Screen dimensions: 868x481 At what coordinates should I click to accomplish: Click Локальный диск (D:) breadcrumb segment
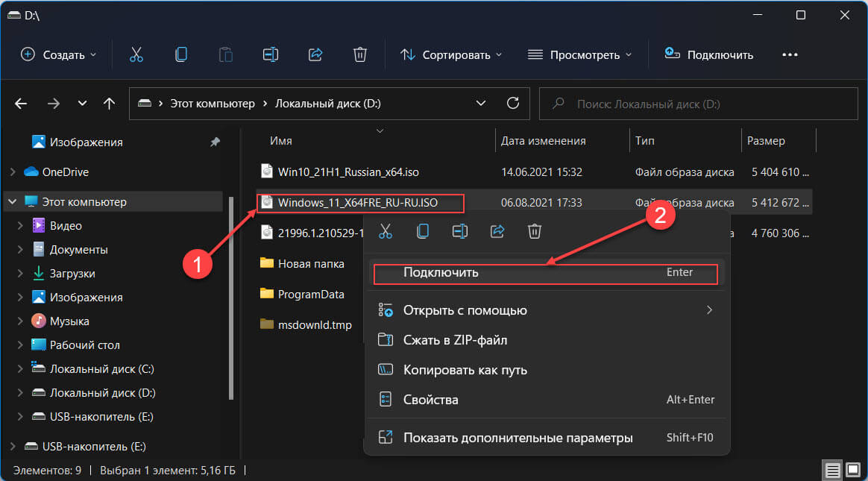click(327, 104)
